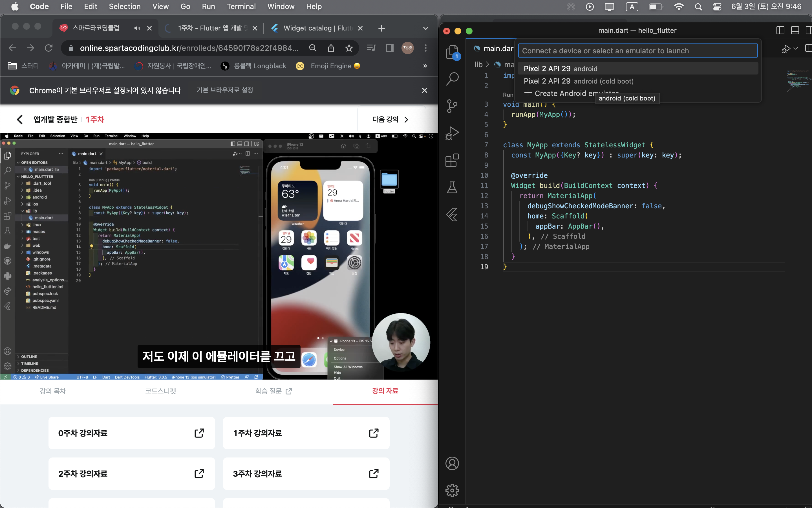
Task: Click the lecture video player
Action: click(x=219, y=256)
